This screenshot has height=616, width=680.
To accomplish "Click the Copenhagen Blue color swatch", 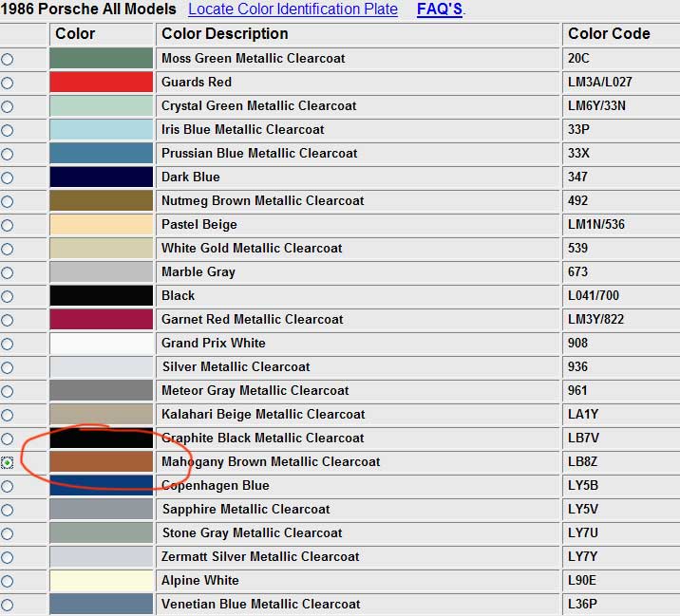I will (x=102, y=486).
